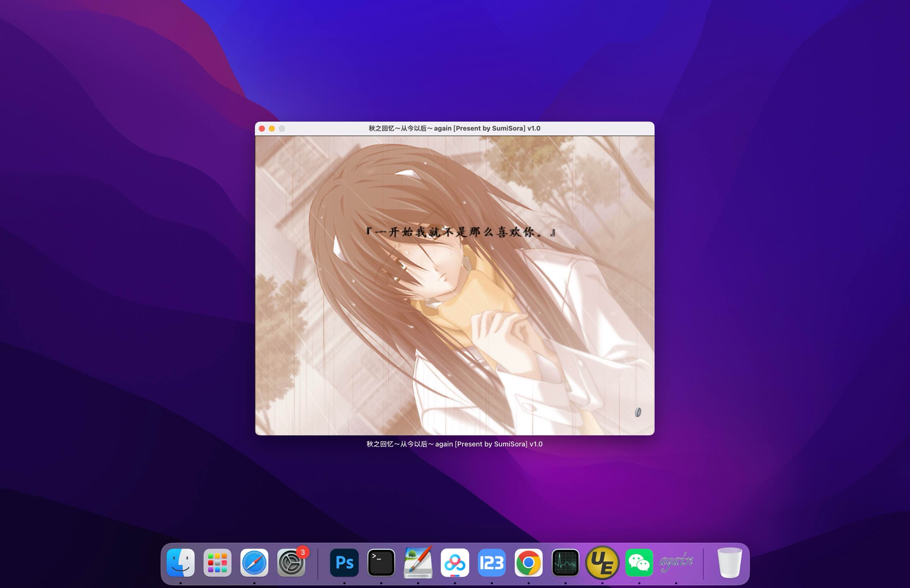Launch Safari from the dock
The image size is (910, 588).
(254, 562)
